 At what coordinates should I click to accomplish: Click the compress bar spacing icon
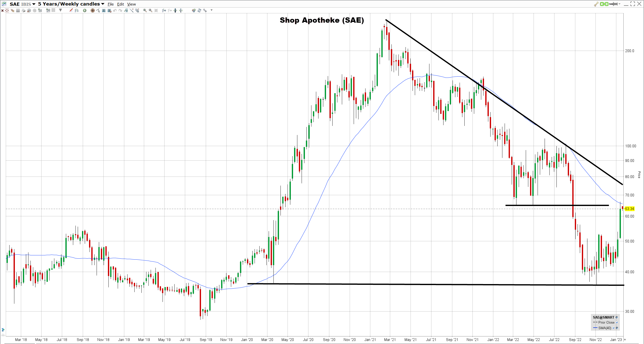[x=181, y=10]
